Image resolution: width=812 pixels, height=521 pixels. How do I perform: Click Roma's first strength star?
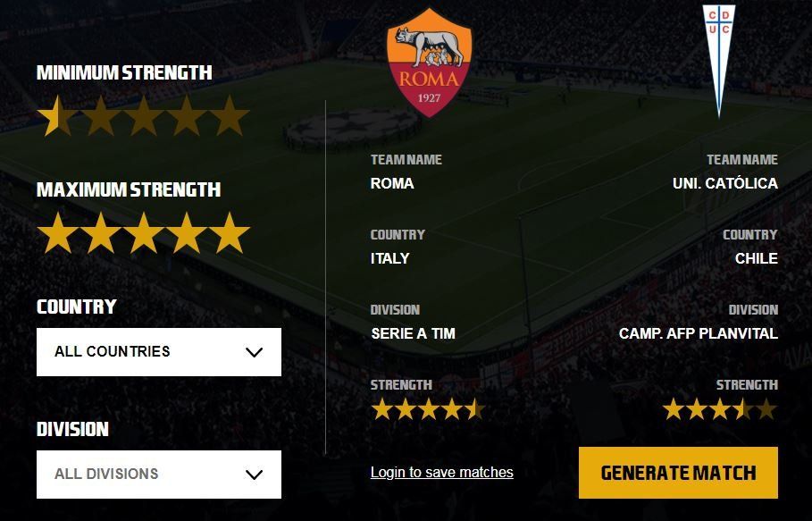pyautogui.click(x=381, y=408)
